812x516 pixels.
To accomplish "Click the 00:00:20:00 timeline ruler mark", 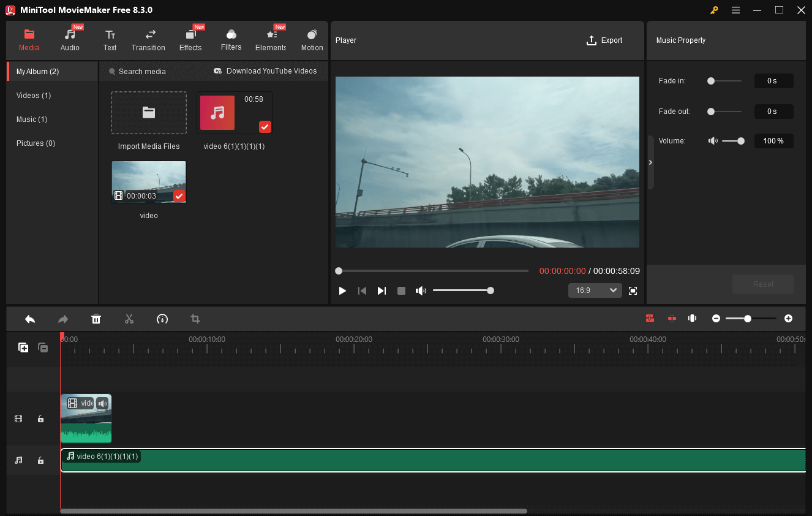I will click(354, 339).
